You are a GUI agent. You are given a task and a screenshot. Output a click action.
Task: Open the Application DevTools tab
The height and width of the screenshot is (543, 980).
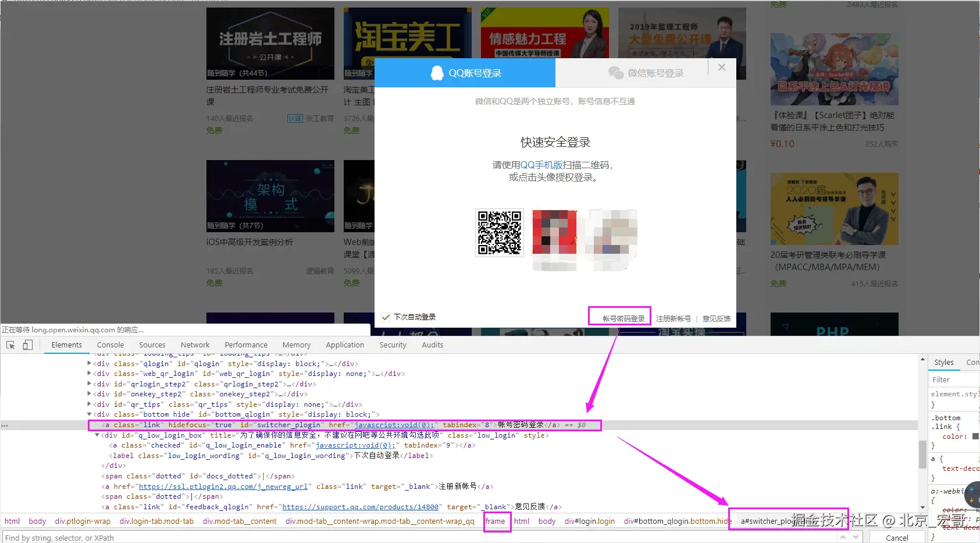tap(345, 345)
